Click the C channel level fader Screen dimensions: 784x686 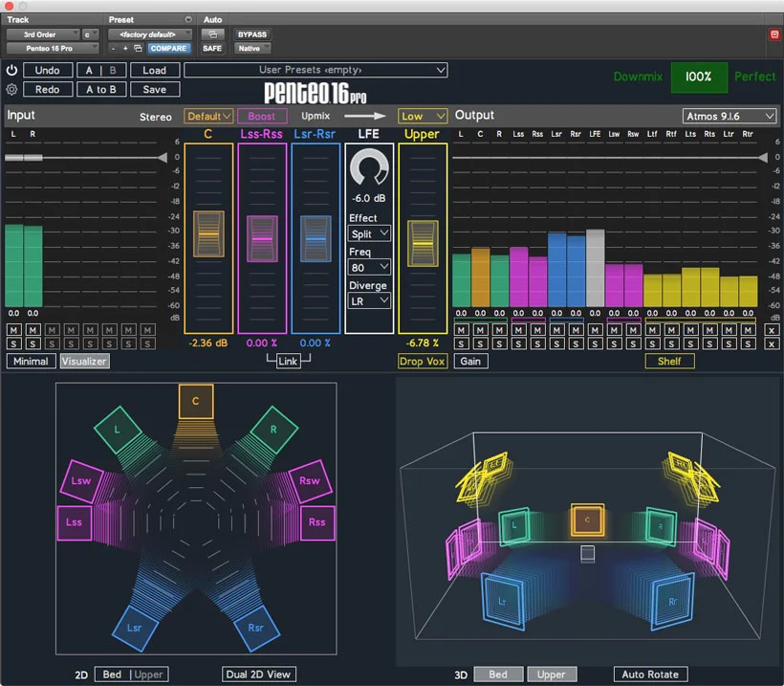tap(208, 234)
